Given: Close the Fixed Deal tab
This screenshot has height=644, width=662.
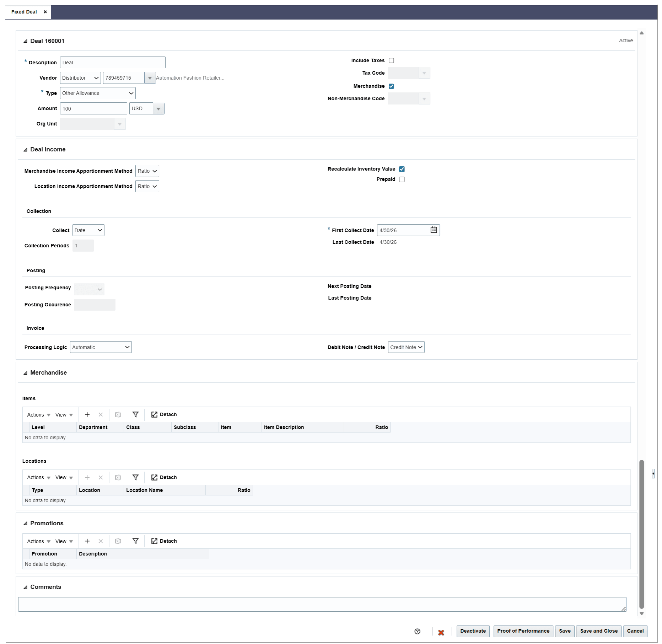Looking at the screenshot, I should (45, 12).
